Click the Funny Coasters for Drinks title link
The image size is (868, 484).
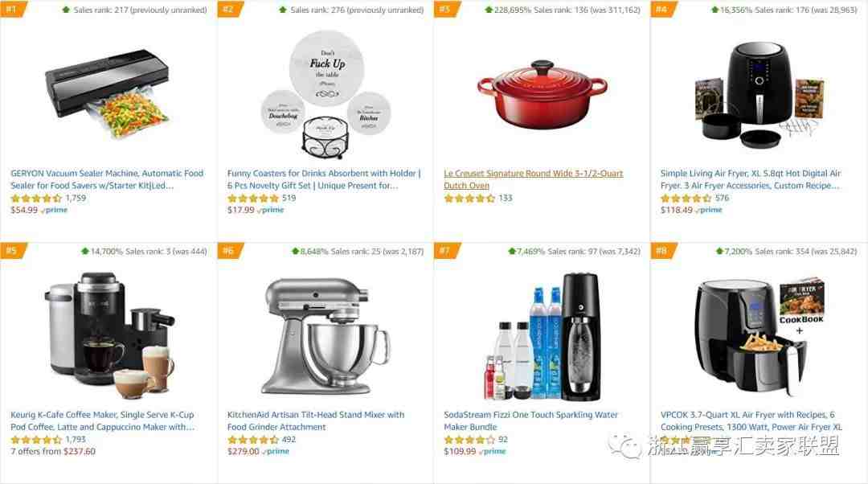(324, 179)
